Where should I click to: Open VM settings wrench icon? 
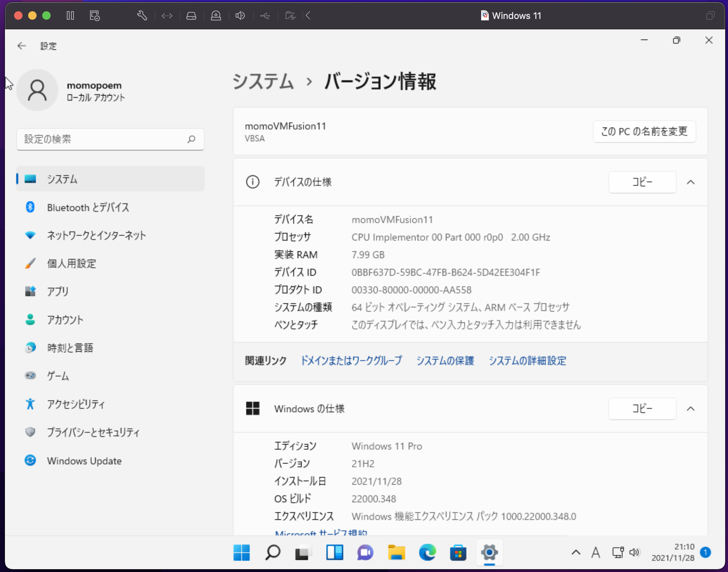pyautogui.click(x=142, y=15)
